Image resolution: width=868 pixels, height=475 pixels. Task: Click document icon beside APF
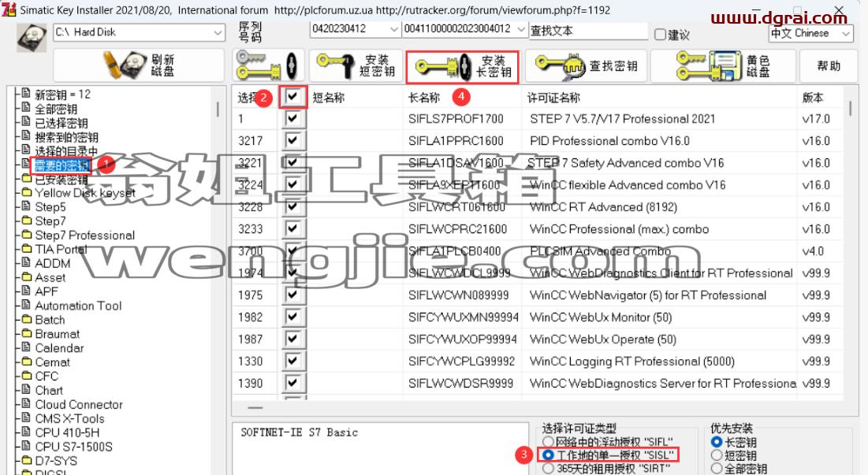[26, 291]
